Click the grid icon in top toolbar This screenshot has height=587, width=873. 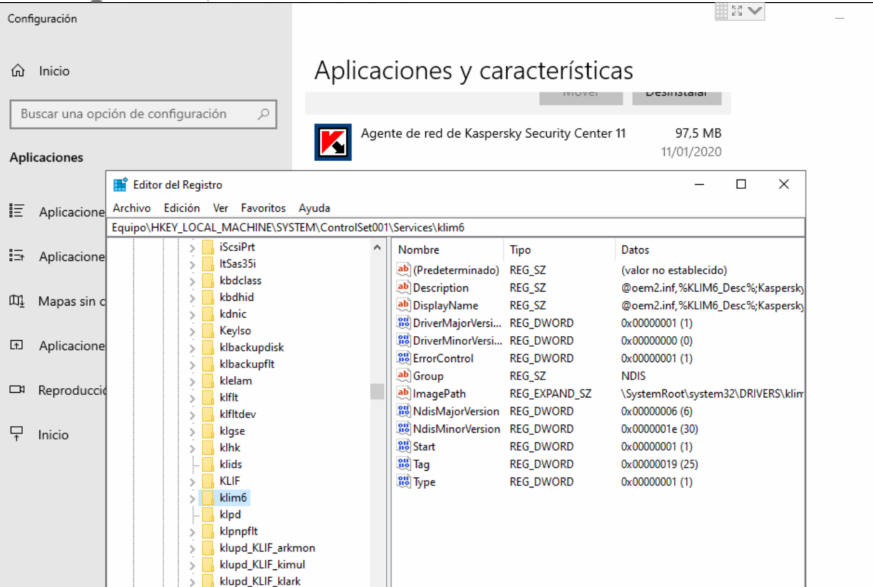click(x=722, y=11)
